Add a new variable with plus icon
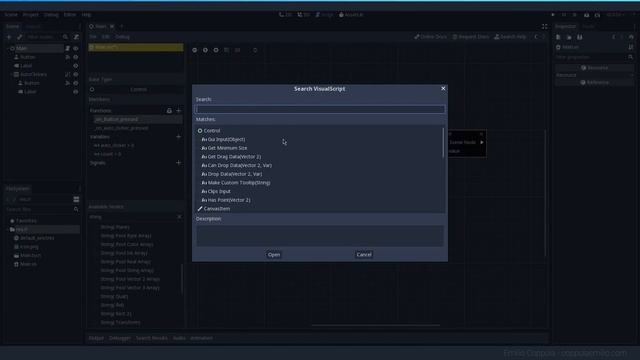Viewport: 640px width, 360px height. [x=178, y=137]
